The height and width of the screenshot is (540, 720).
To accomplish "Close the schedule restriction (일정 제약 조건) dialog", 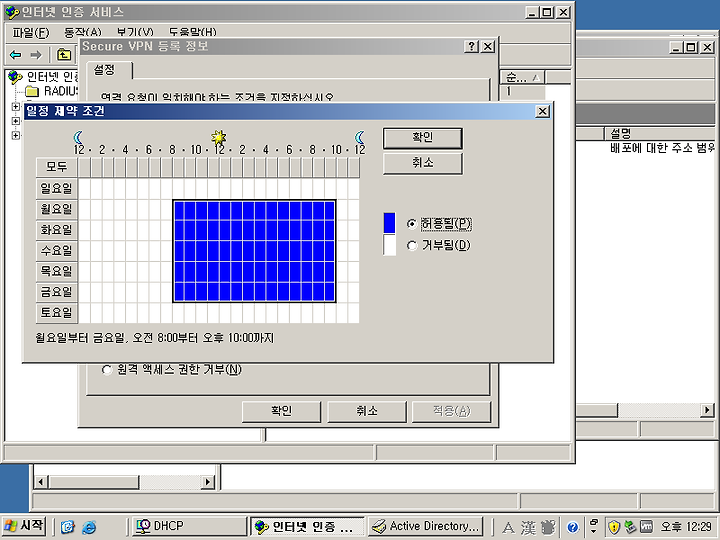I will click(x=543, y=111).
